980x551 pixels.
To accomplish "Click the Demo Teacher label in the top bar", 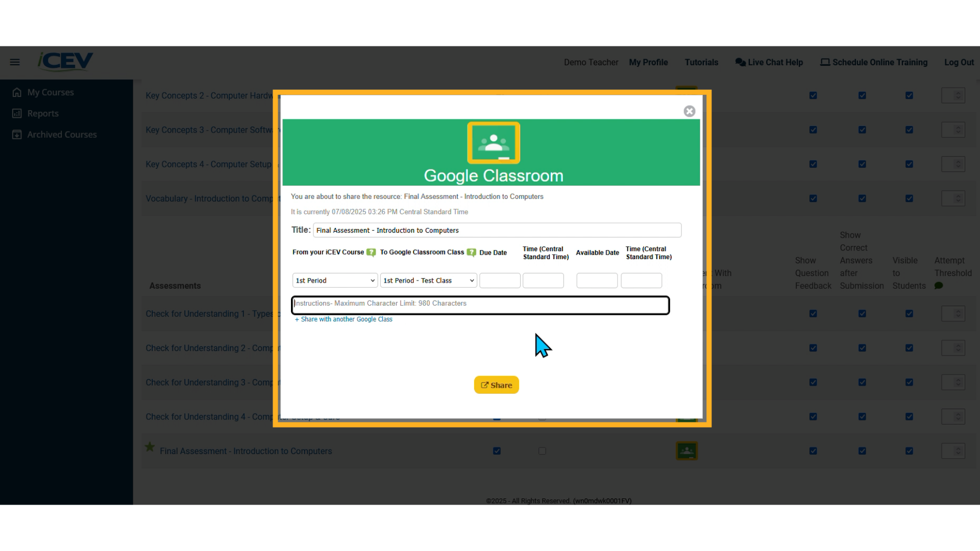I will click(591, 62).
